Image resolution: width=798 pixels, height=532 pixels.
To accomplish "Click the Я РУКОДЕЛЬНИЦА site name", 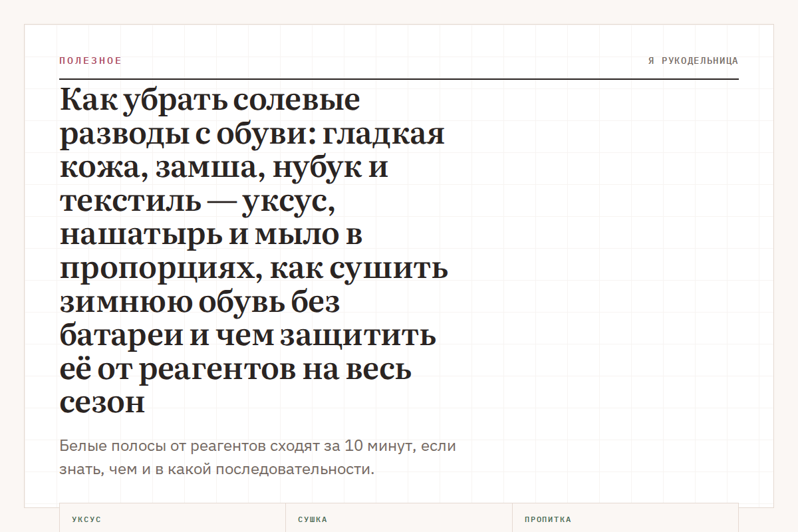I will pyautogui.click(x=693, y=61).
